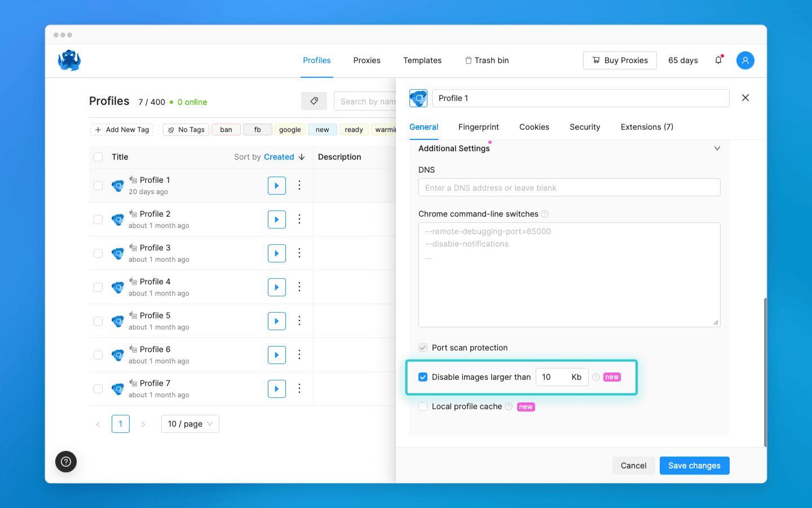Close the profile editor panel
Image resolution: width=812 pixels, height=508 pixels.
click(745, 98)
